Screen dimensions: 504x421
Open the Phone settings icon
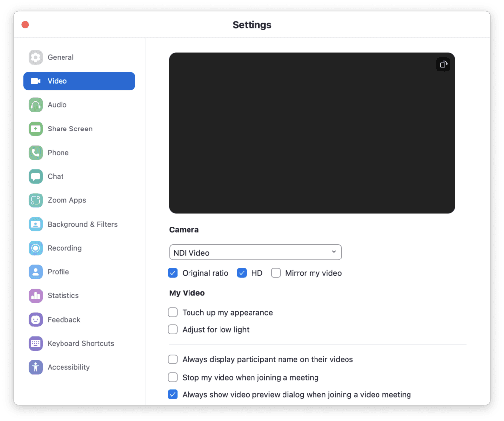coord(36,153)
